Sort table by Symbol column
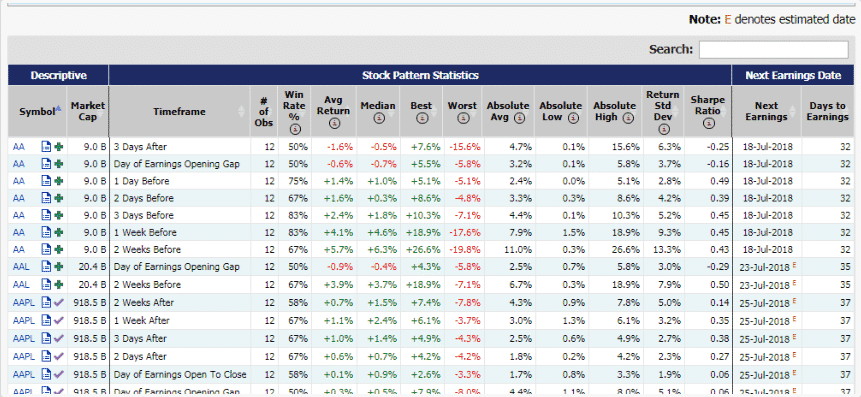This screenshot has height=397, width=861. pyautogui.click(x=37, y=111)
